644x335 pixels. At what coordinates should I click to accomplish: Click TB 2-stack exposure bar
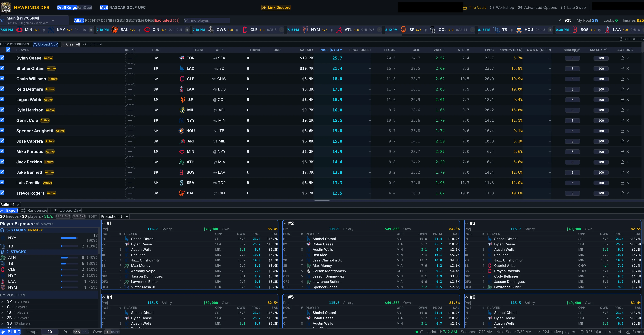pyautogui.click(x=69, y=264)
